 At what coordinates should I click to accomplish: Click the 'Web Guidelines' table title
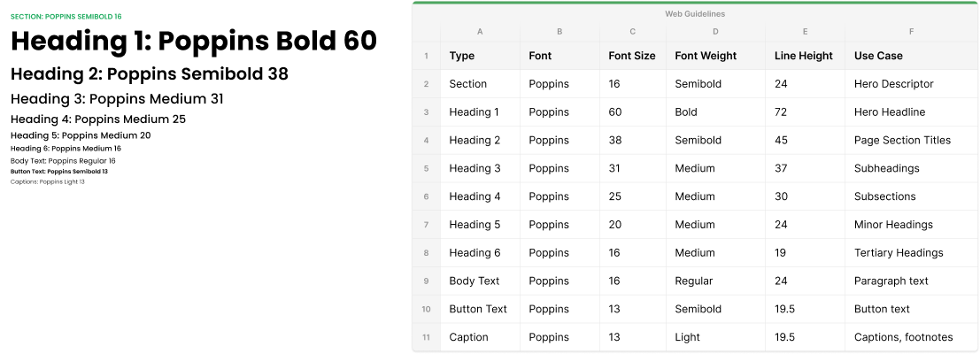coord(695,14)
